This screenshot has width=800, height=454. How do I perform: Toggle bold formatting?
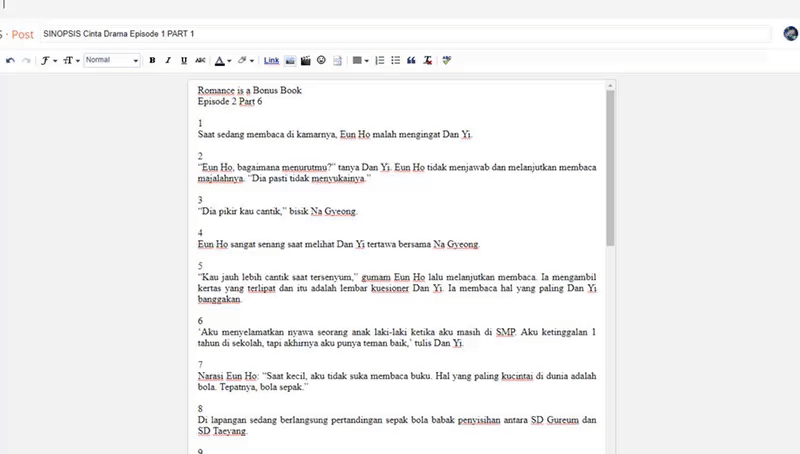152,60
